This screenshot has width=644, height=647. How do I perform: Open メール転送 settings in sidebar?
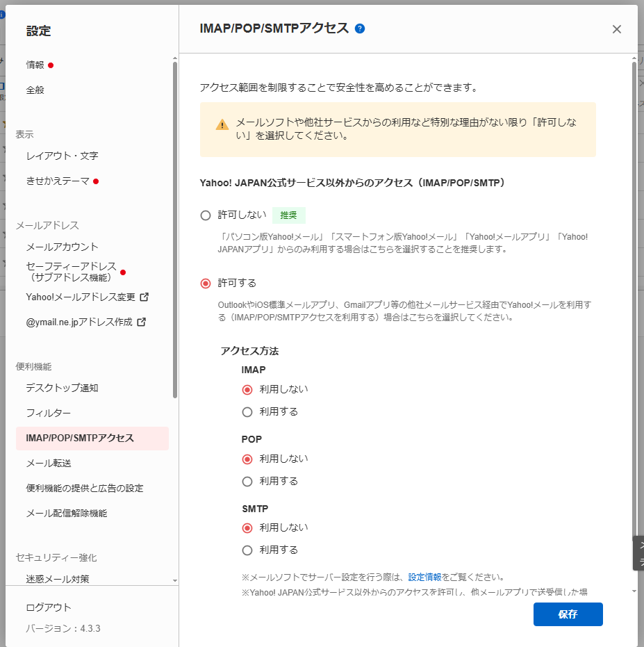tap(49, 463)
